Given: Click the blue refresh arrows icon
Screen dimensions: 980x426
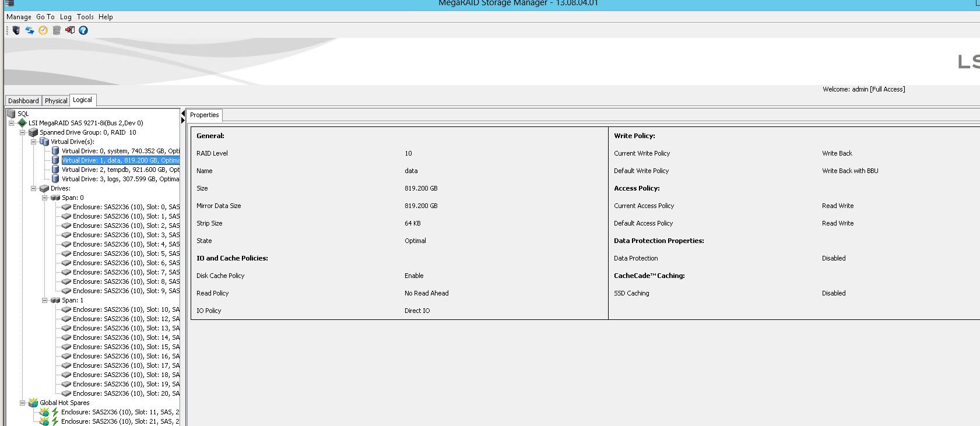Looking at the screenshot, I should (30, 30).
